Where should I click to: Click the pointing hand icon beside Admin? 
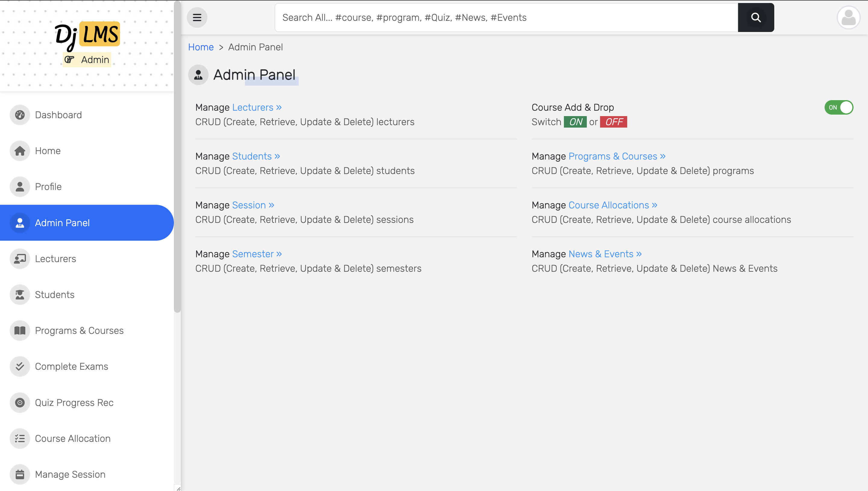pyautogui.click(x=69, y=60)
